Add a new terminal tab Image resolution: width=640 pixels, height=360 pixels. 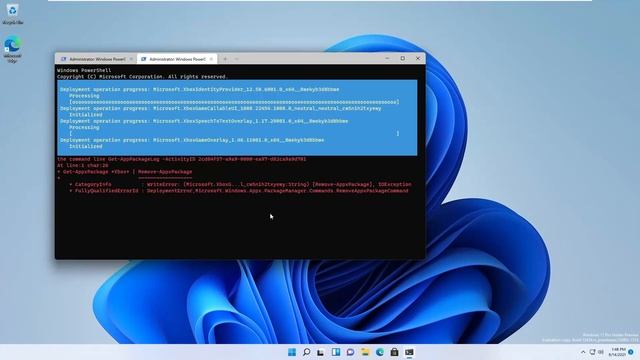(225, 59)
